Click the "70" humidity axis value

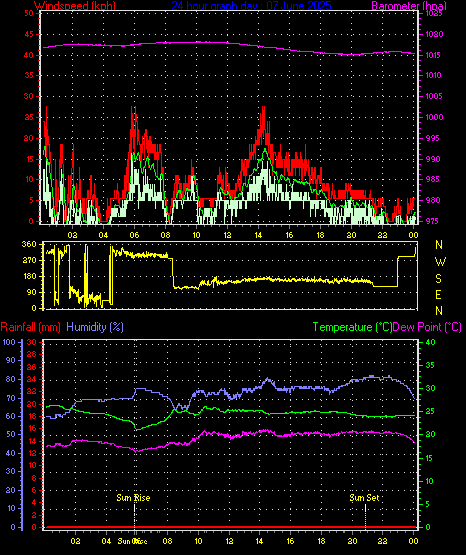pos(11,398)
